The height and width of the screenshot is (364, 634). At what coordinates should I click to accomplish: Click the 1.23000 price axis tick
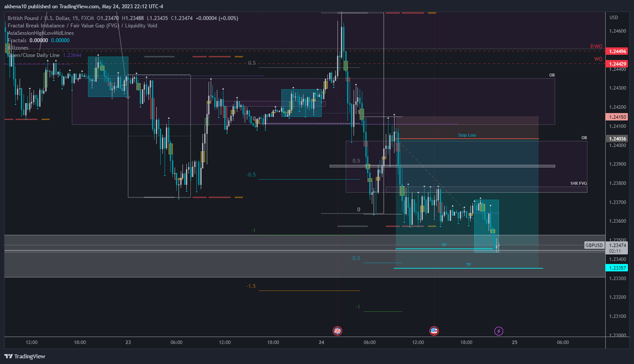click(x=618, y=335)
